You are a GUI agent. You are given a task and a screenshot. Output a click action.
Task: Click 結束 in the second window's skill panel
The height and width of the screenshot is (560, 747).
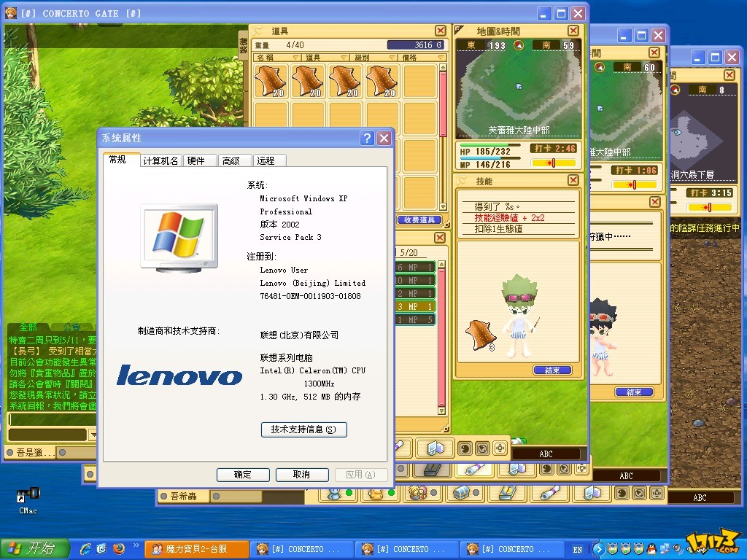coord(634,392)
